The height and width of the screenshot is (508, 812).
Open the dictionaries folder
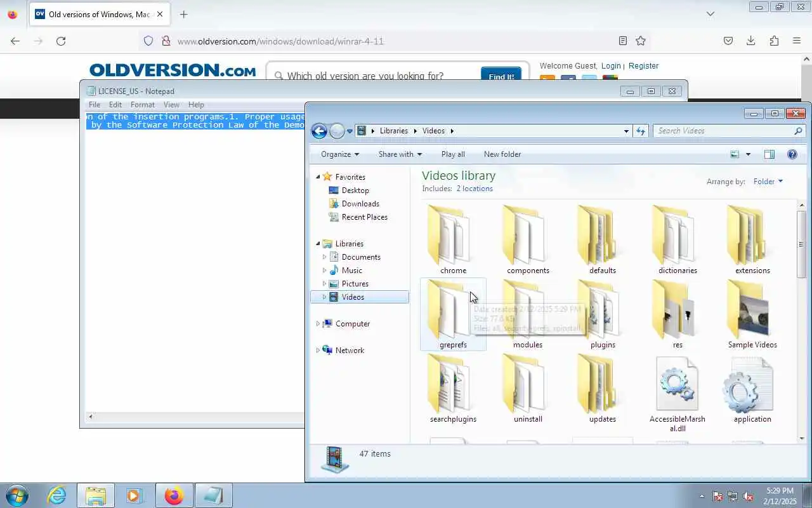(x=678, y=240)
